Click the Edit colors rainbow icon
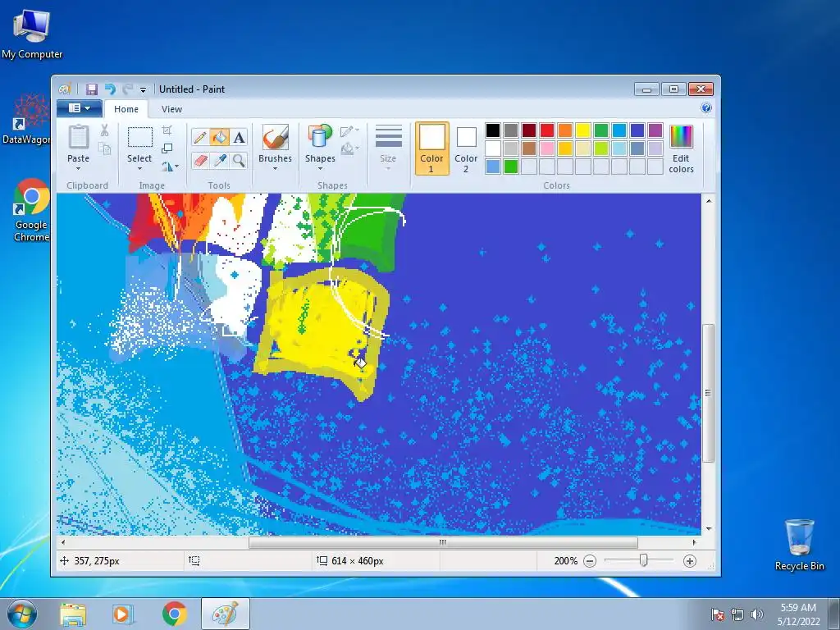Image resolution: width=840 pixels, height=630 pixels. coord(681,137)
